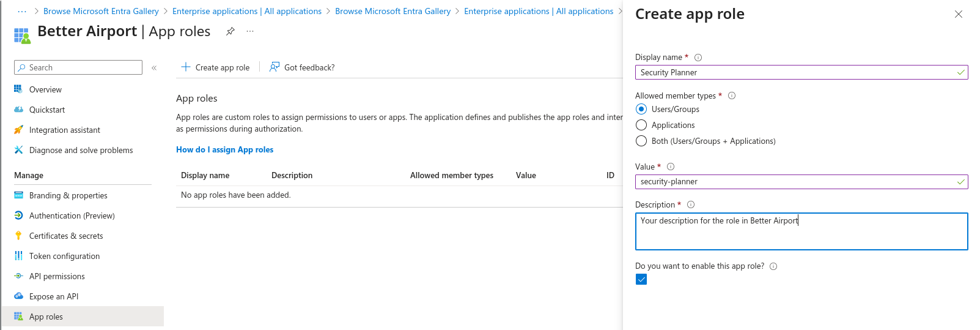Close the Create app role panel
This screenshot has height=330, width=980.
[x=959, y=14]
